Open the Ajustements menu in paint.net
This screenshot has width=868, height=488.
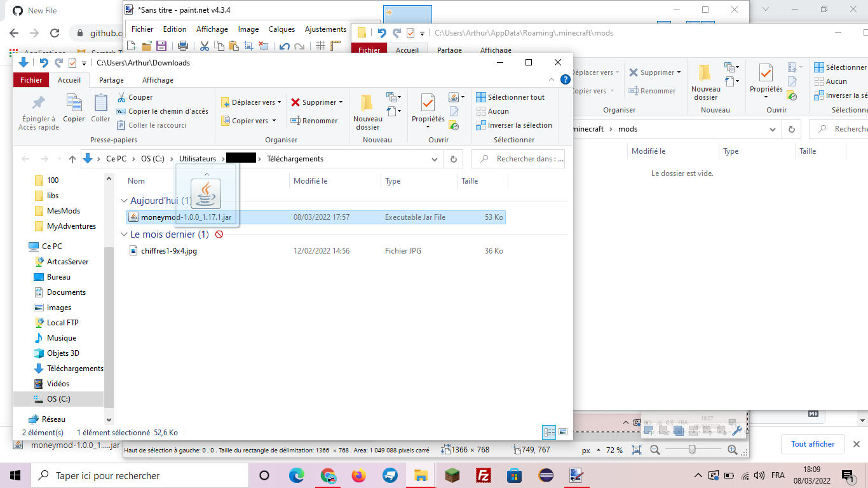(326, 29)
